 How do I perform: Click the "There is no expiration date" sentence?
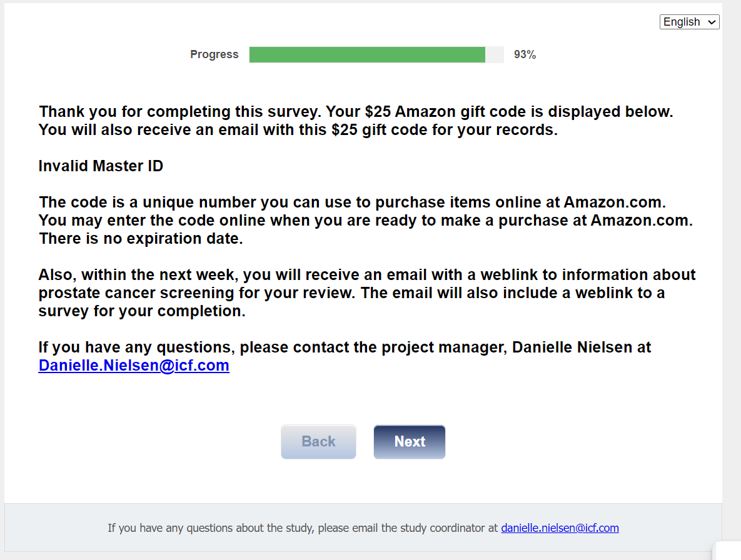point(141,239)
